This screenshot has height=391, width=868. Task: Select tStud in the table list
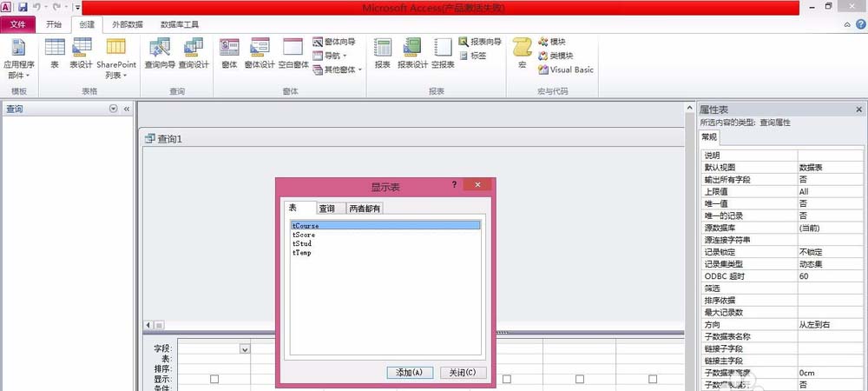point(302,244)
